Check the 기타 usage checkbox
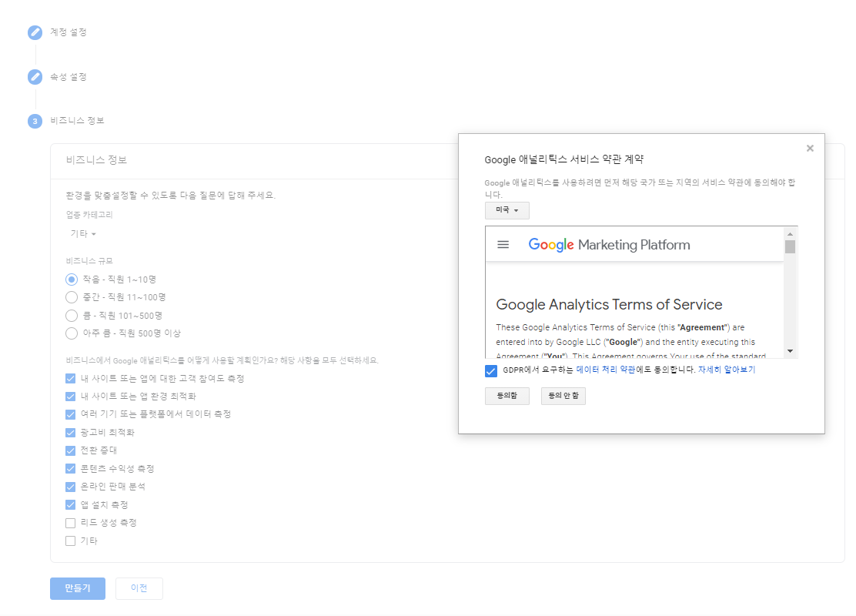The height and width of the screenshot is (616, 856). (70, 541)
